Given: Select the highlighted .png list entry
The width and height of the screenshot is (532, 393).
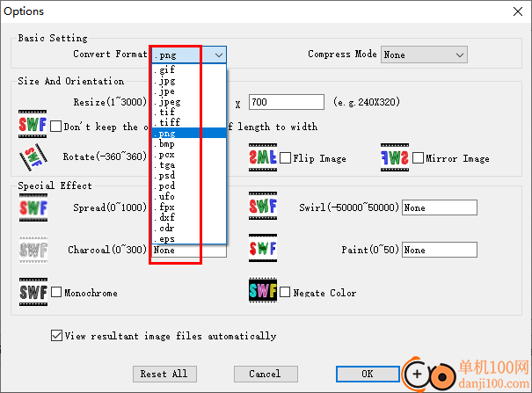Looking at the screenshot, I should click(x=189, y=133).
